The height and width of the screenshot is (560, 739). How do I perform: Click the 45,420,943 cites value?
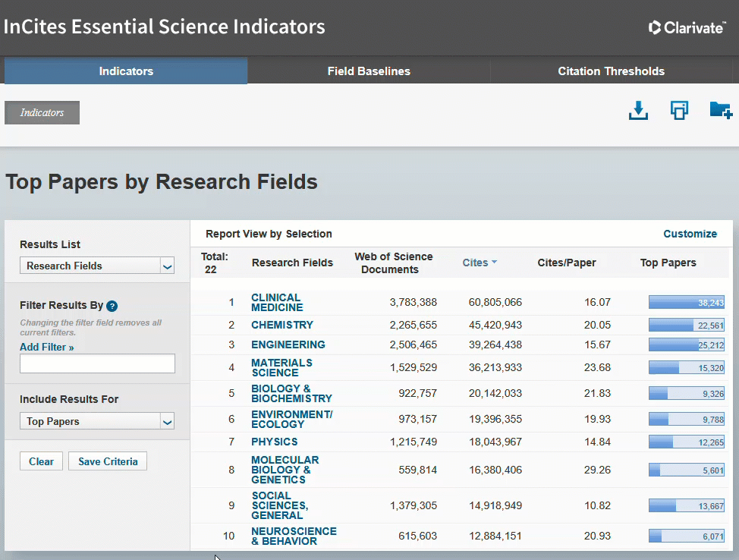point(495,325)
